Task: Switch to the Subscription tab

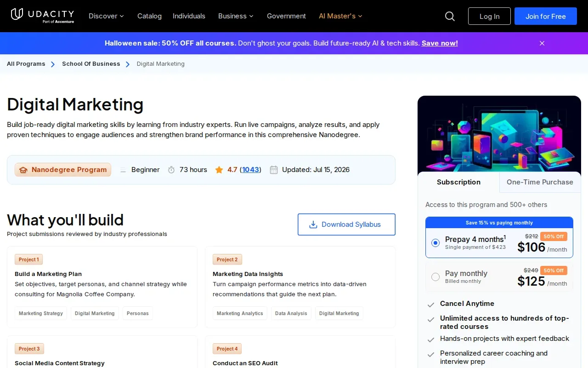Action: 458,182
